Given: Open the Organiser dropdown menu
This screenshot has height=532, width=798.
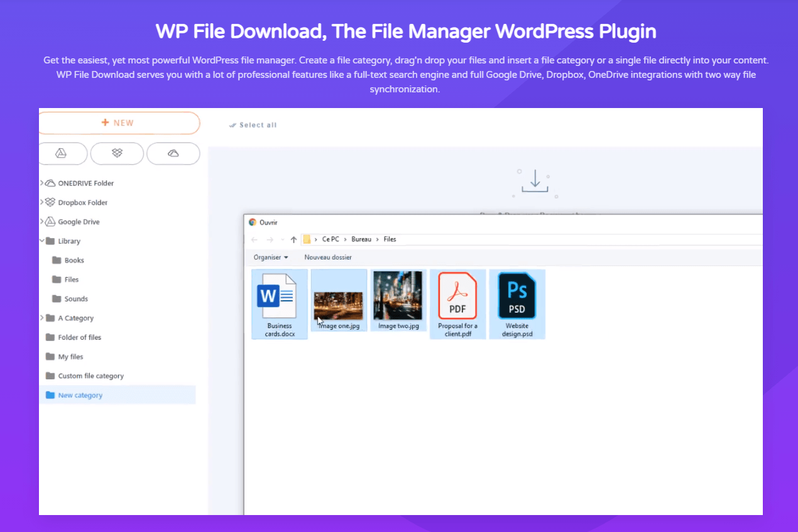Looking at the screenshot, I should tap(271, 258).
